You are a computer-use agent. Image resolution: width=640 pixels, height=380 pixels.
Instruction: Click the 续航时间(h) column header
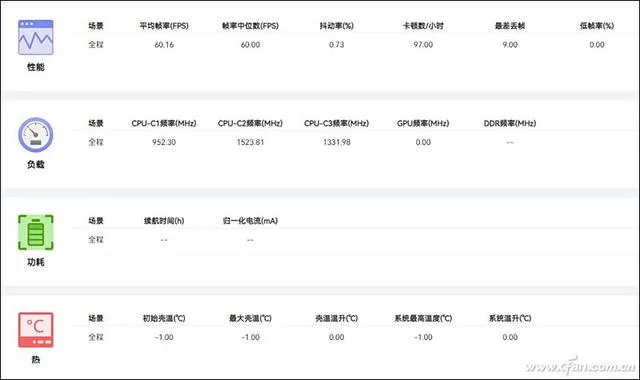(x=164, y=221)
